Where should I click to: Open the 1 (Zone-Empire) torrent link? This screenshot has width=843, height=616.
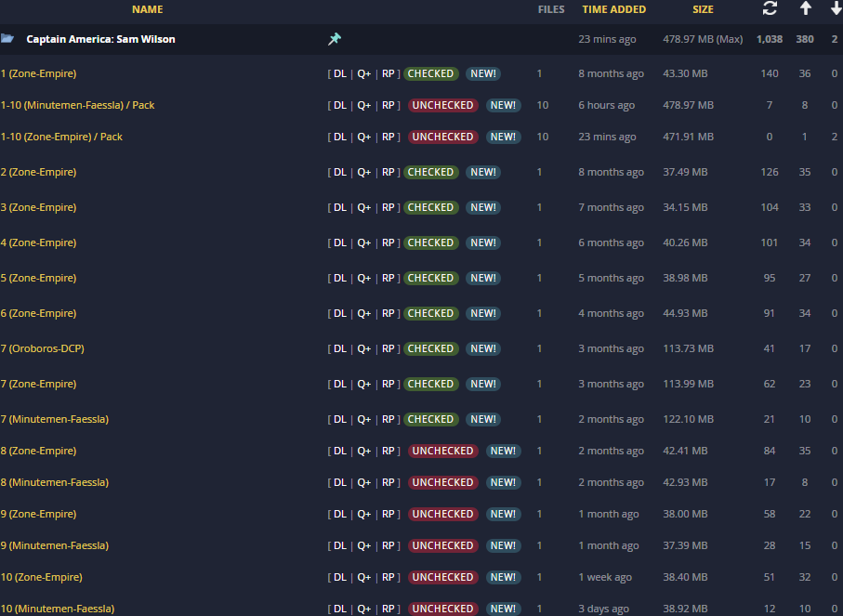pyautogui.click(x=39, y=73)
